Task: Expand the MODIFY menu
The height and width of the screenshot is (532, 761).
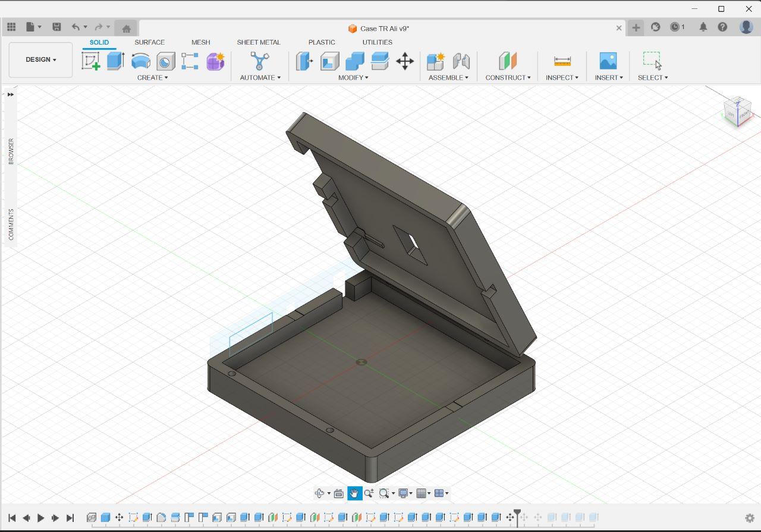Action: pos(353,77)
